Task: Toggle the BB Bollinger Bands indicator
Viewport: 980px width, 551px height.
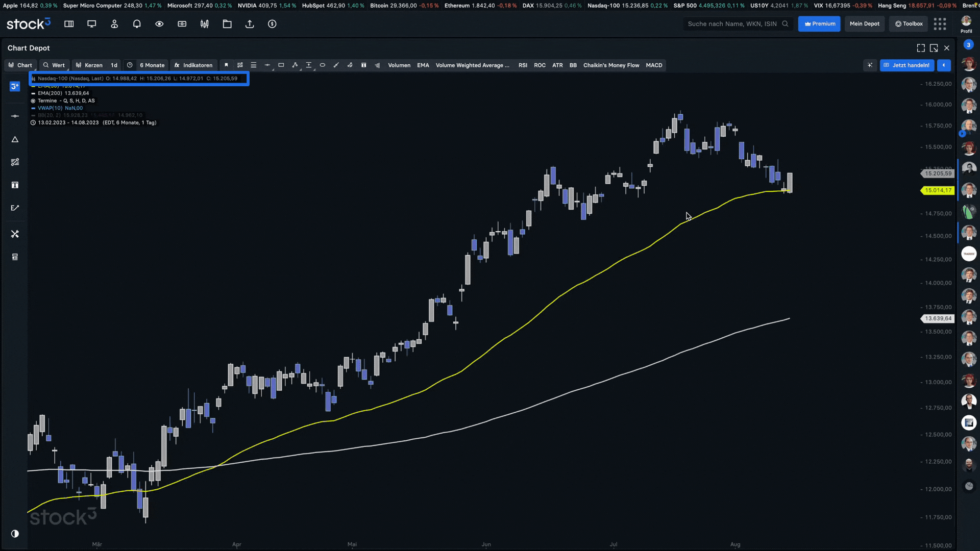Action: (573, 65)
